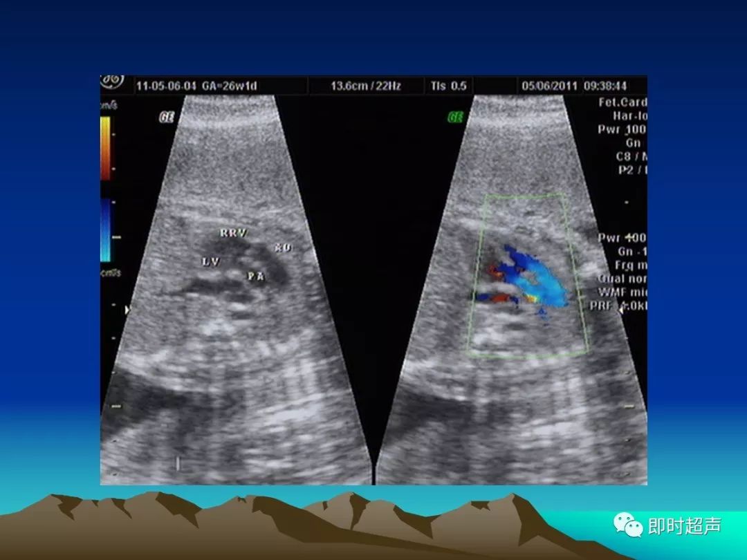Click the WeChat logo icon
Image resolution: width=747 pixels, height=560 pixels.
628,525
